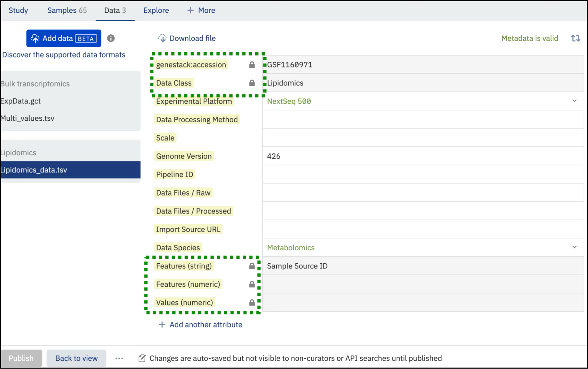Open the Explore tab
Viewport: 588px width, 369px height.
point(156,10)
